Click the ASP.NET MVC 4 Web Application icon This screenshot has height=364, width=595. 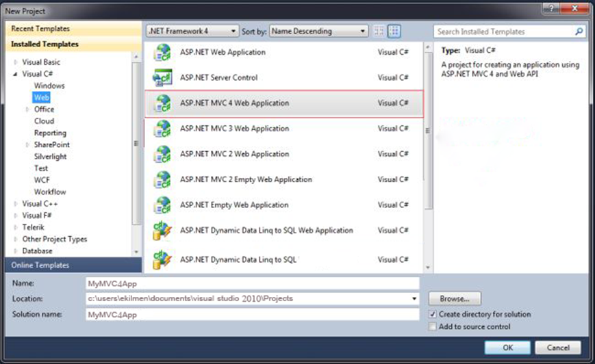[x=162, y=103]
